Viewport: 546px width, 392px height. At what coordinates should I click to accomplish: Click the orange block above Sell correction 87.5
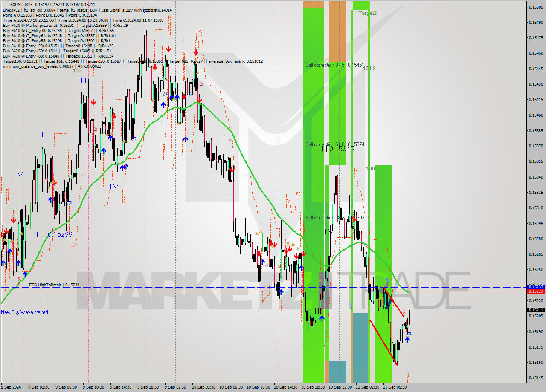tap(337, 32)
